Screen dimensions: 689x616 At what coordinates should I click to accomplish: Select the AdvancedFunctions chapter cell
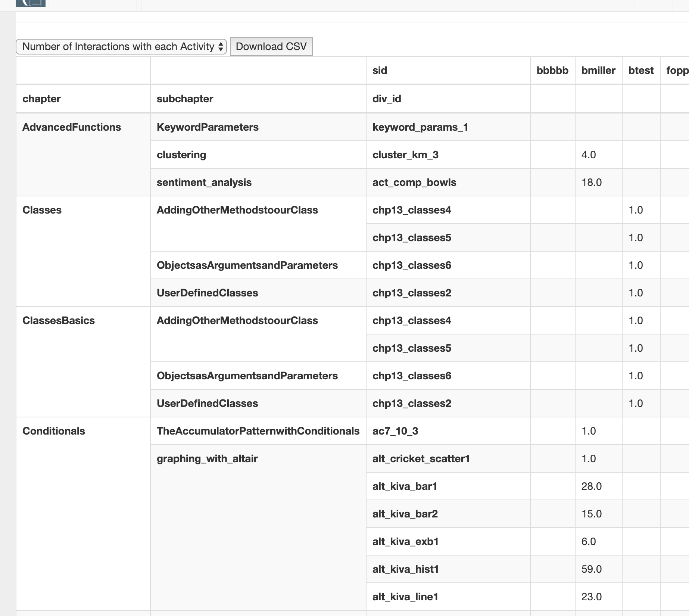click(83, 155)
